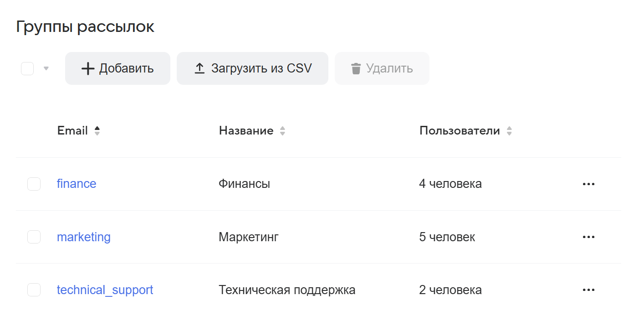Open three-dot menu for technical_support row
Screen dimensions: 644x316
click(x=588, y=290)
